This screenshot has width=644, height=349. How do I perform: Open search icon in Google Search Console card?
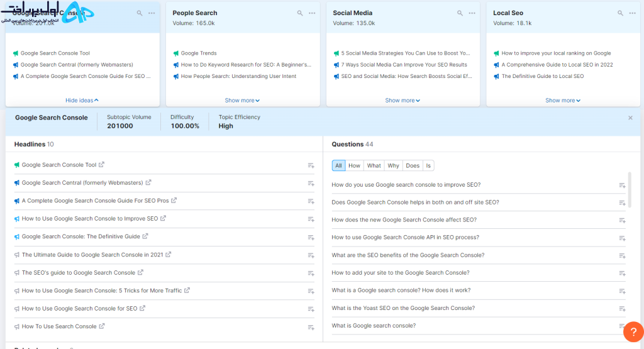coord(140,13)
